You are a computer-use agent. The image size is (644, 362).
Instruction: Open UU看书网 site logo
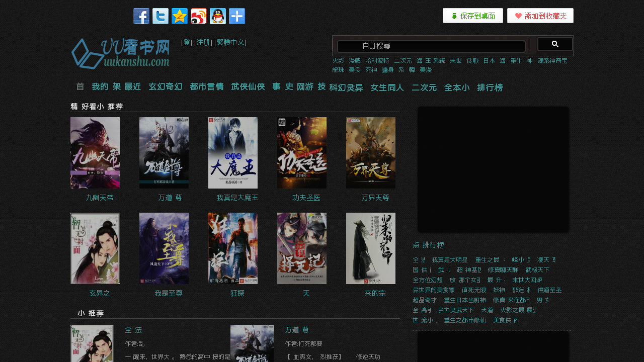[x=120, y=53]
